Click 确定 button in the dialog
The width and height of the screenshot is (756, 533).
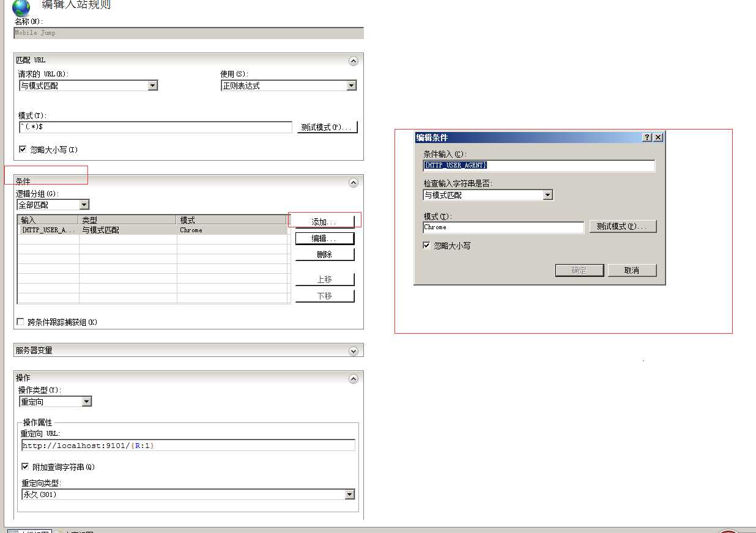579,270
